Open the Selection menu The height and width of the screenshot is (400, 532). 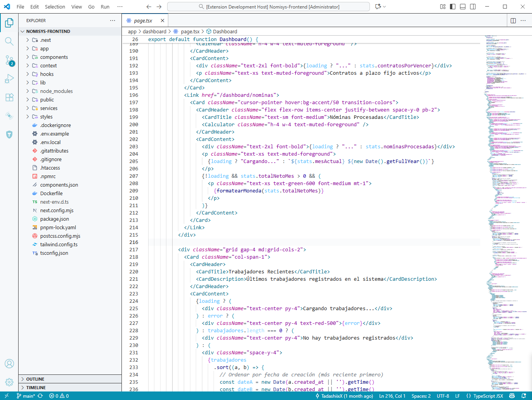55,7
